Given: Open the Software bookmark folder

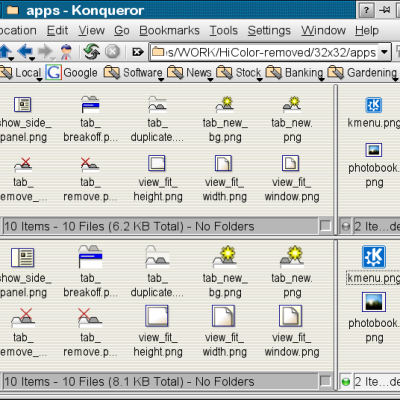Looking at the screenshot, I should coord(133,73).
